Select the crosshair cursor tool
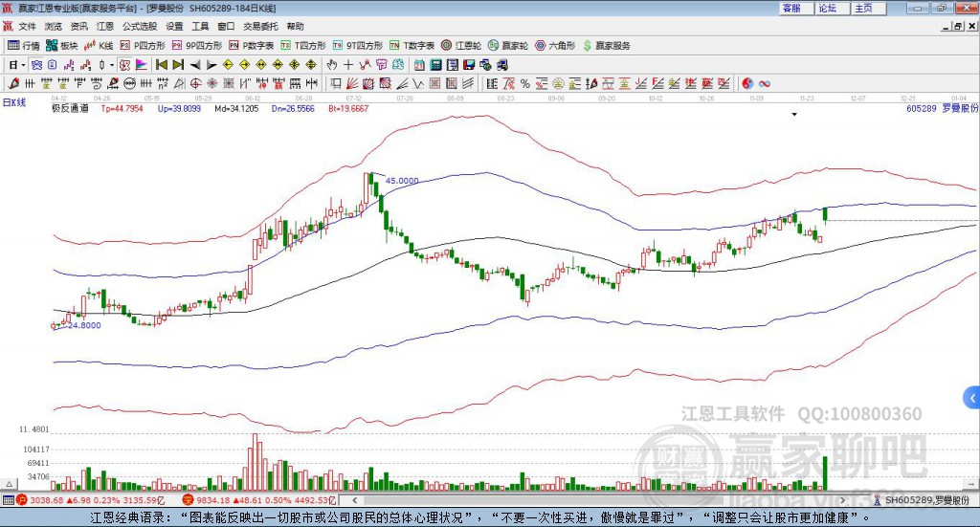 click(348, 65)
